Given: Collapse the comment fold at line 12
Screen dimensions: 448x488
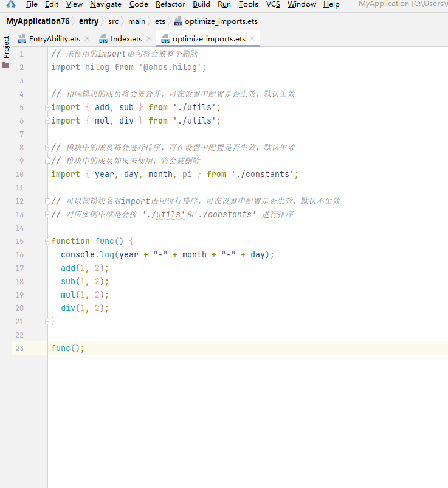Looking at the screenshot, I should tap(47, 201).
